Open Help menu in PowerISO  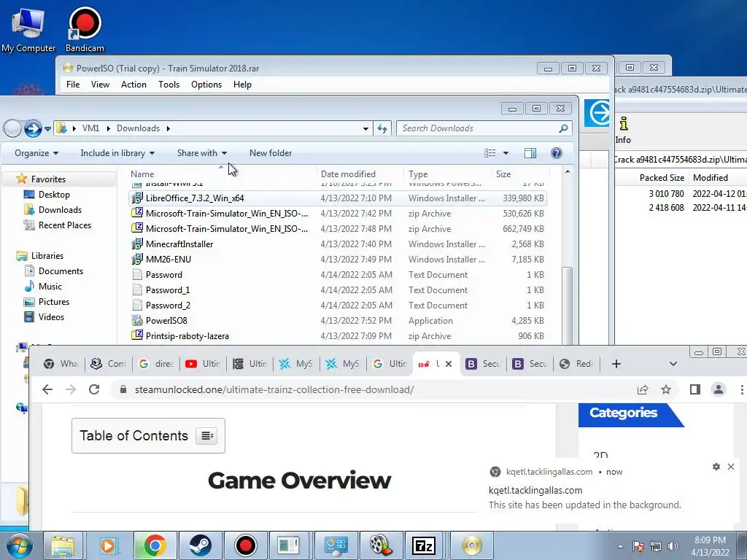[242, 85]
